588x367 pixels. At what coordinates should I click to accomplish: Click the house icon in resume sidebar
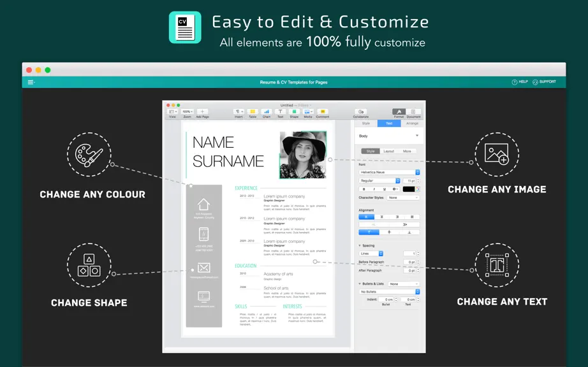(x=203, y=205)
